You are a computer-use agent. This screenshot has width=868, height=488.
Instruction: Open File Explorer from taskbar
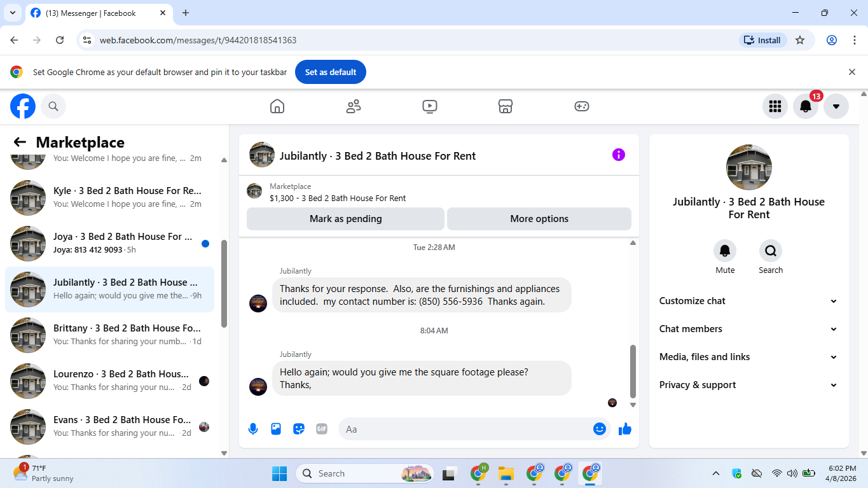pos(506,473)
